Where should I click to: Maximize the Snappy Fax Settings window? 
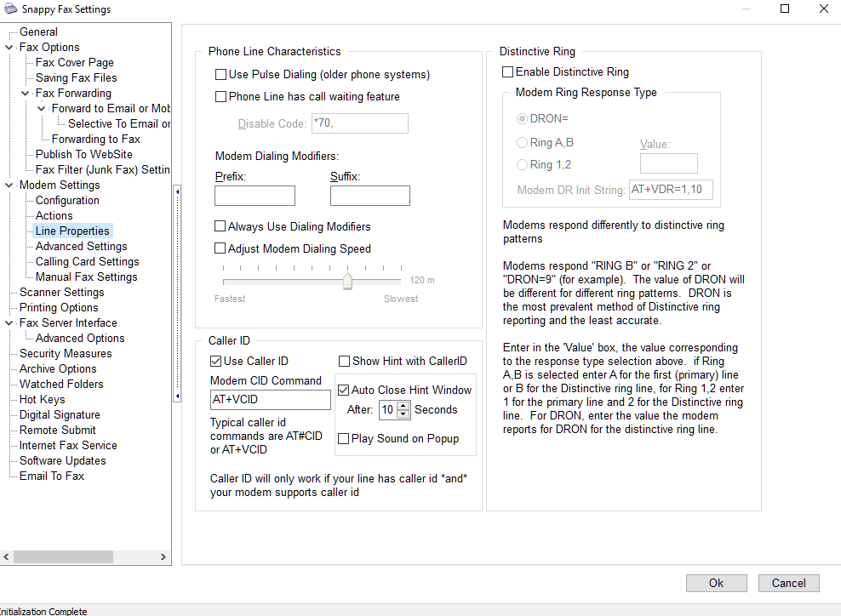click(x=785, y=9)
